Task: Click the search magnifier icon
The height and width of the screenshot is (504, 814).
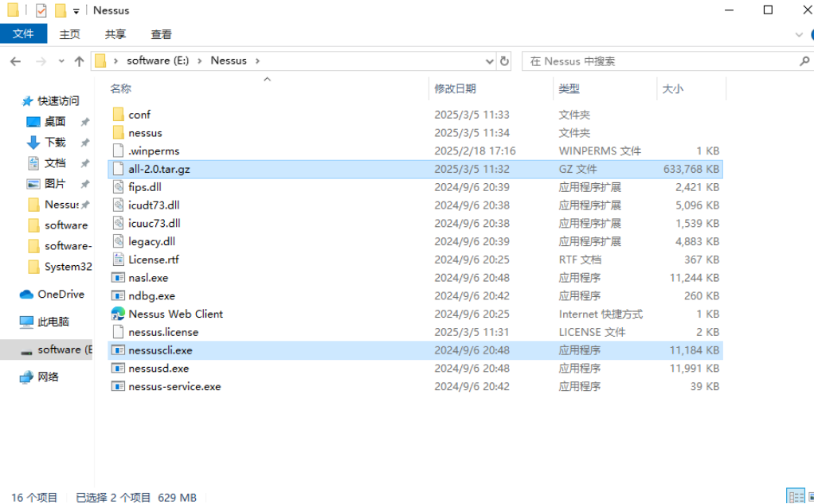Action: 804,61
